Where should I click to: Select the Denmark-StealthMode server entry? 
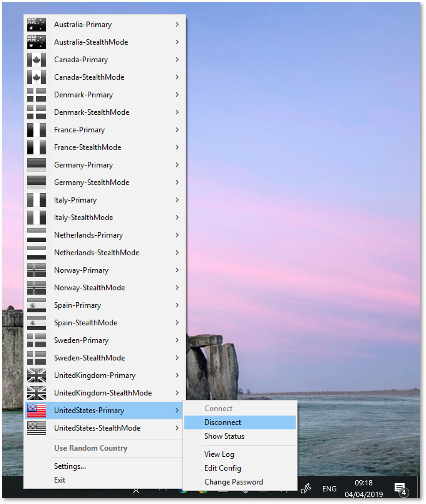click(x=105, y=112)
